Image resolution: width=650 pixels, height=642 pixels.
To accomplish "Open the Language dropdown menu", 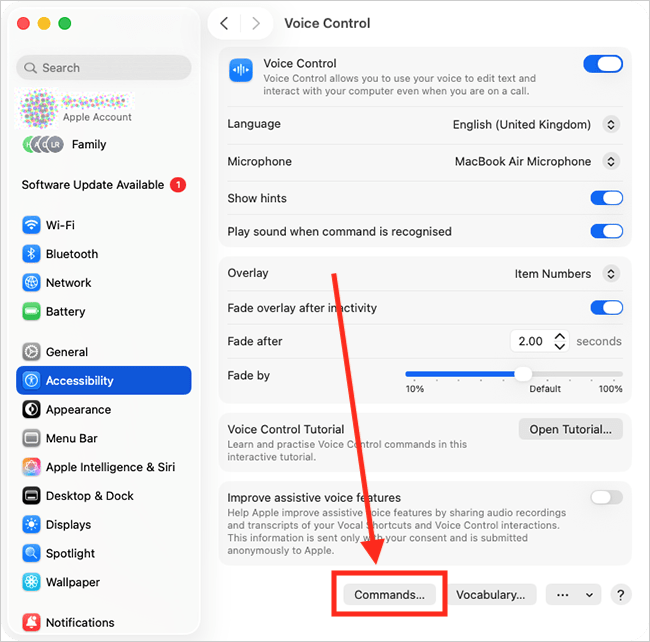I will pyautogui.click(x=536, y=124).
